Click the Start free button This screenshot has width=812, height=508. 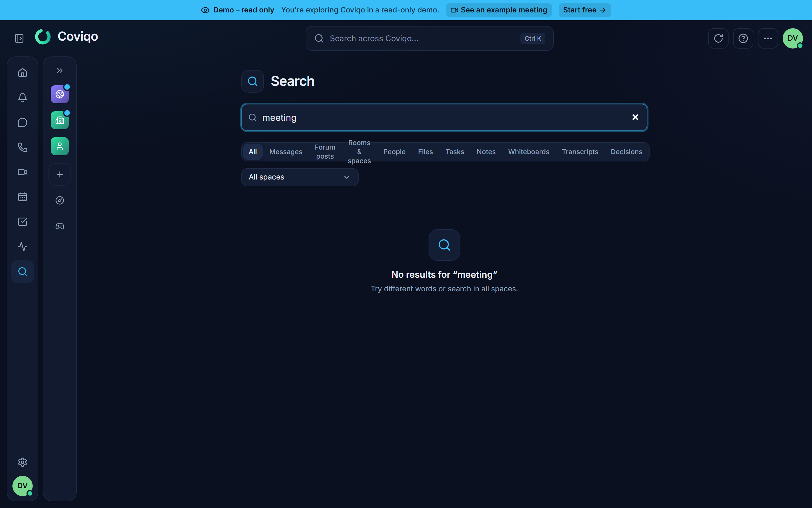584,10
